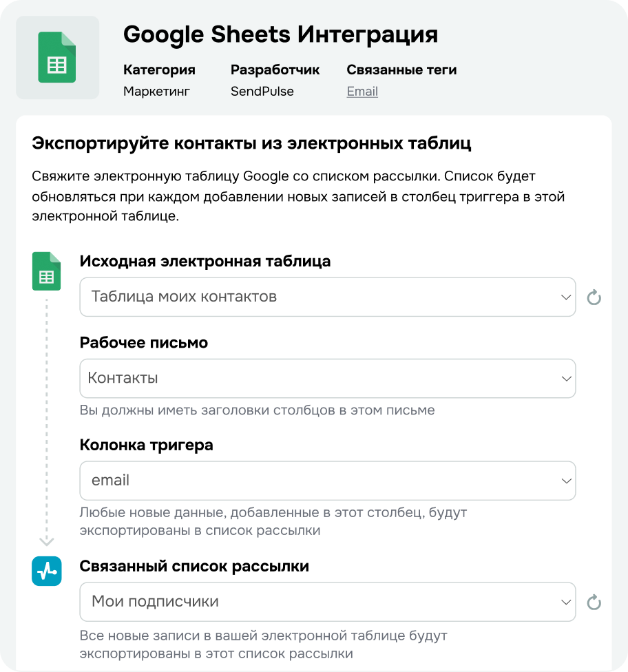Image resolution: width=628 pixels, height=672 pixels.
Task: Click the 'Колонка тригера' label
Action: pyautogui.click(x=146, y=445)
